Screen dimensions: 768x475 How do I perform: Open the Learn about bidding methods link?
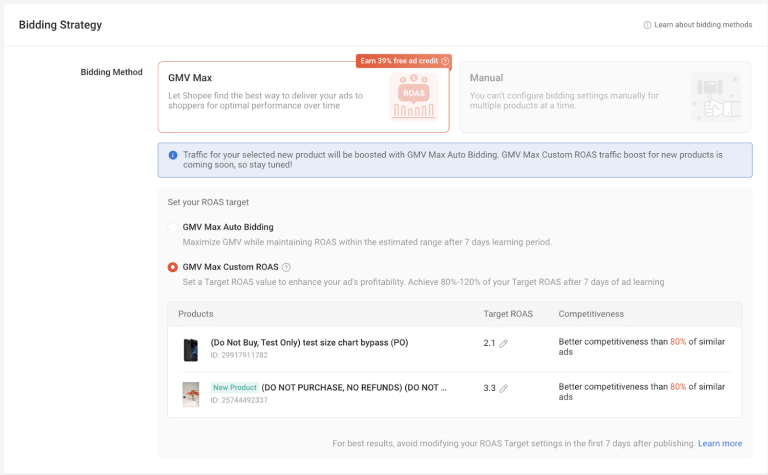702,24
